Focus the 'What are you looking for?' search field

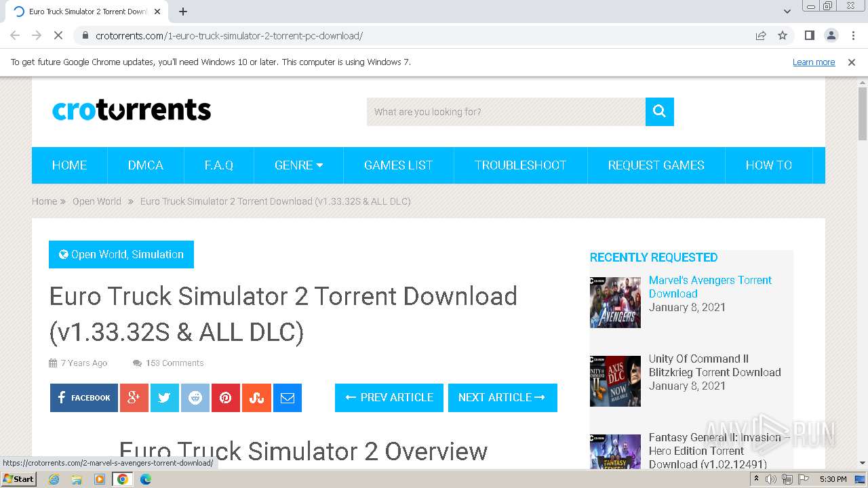pyautogui.click(x=506, y=112)
